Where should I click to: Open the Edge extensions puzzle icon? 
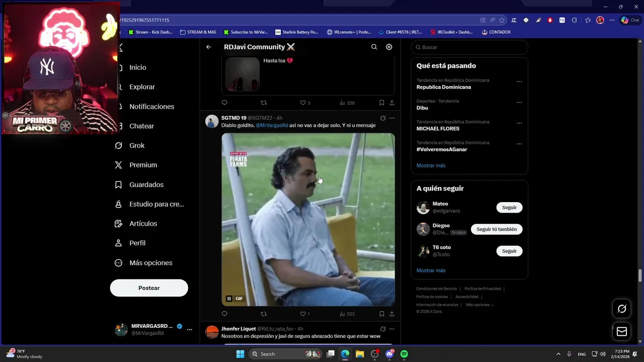click(x=574, y=20)
